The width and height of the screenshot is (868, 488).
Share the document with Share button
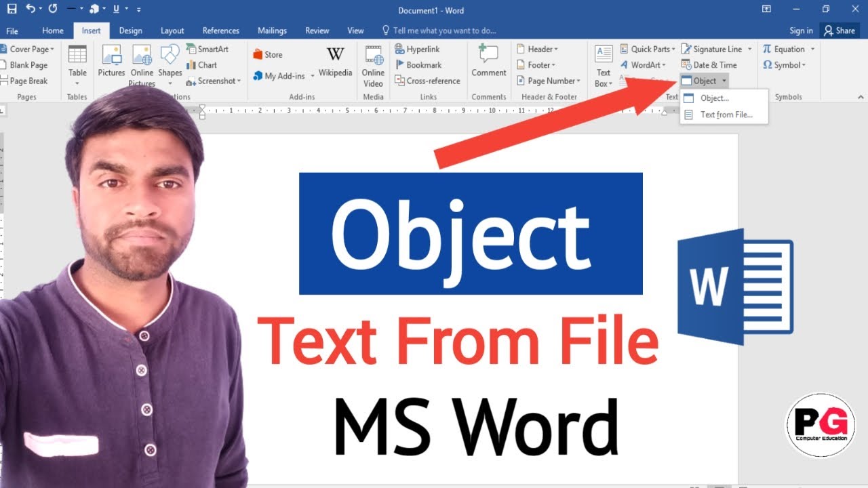pyautogui.click(x=839, y=30)
